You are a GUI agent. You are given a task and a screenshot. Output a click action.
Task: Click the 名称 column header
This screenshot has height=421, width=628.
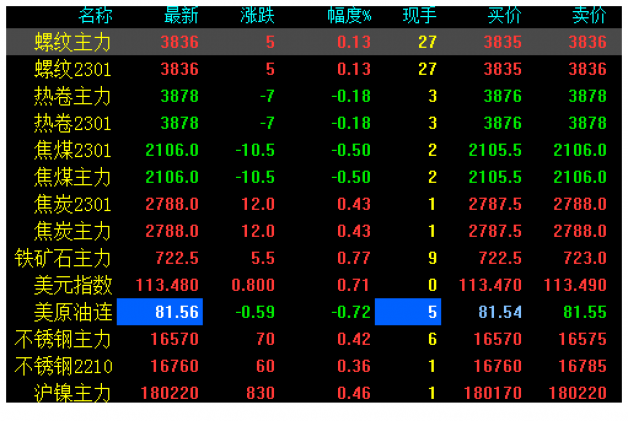point(95,15)
